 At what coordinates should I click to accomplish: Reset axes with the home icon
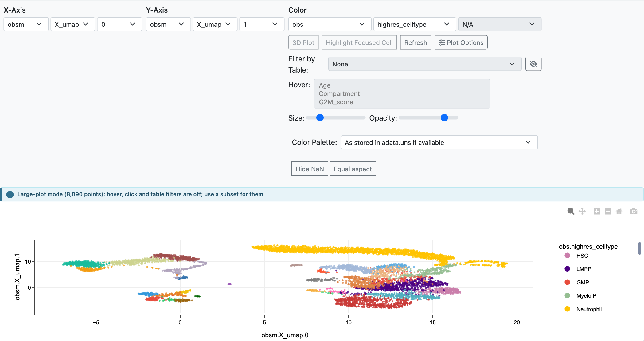coord(619,211)
